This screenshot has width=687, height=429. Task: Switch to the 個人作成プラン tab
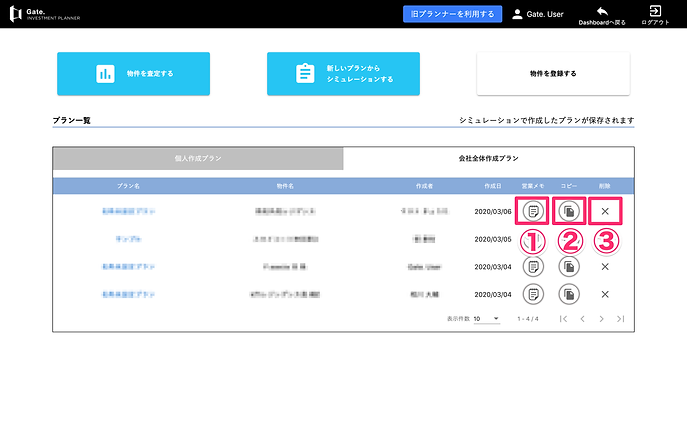click(x=198, y=158)
